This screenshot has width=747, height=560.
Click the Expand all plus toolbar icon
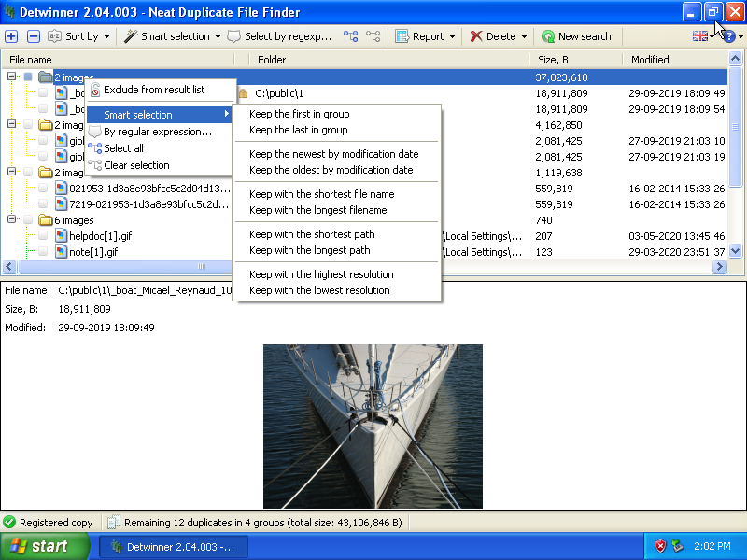click(11, 36)
